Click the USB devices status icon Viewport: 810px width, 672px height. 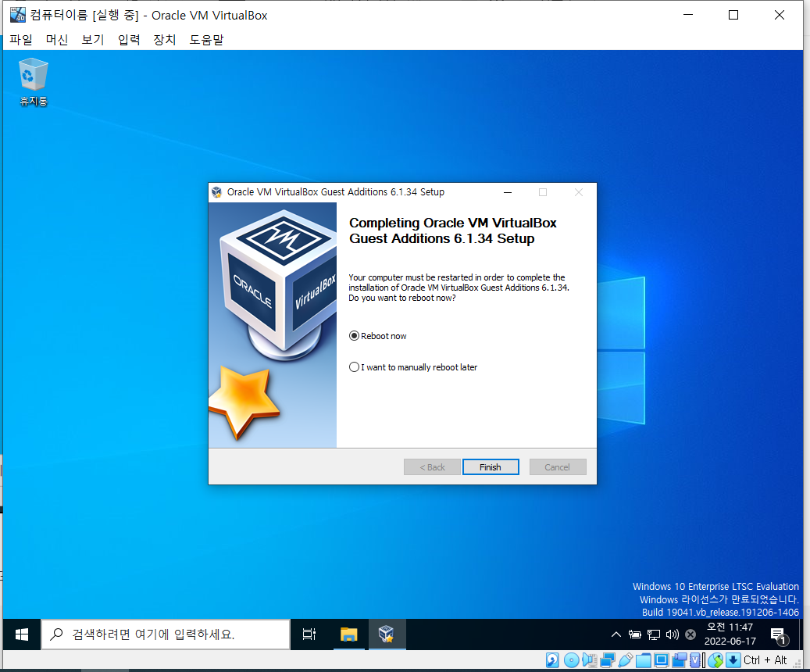point(625,660)
